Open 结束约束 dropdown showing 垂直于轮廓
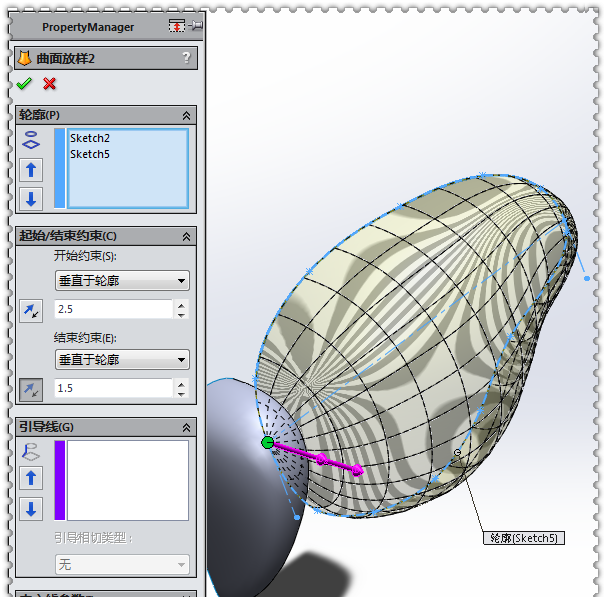Viewport: 606px width, 597px height. (122, 360)
